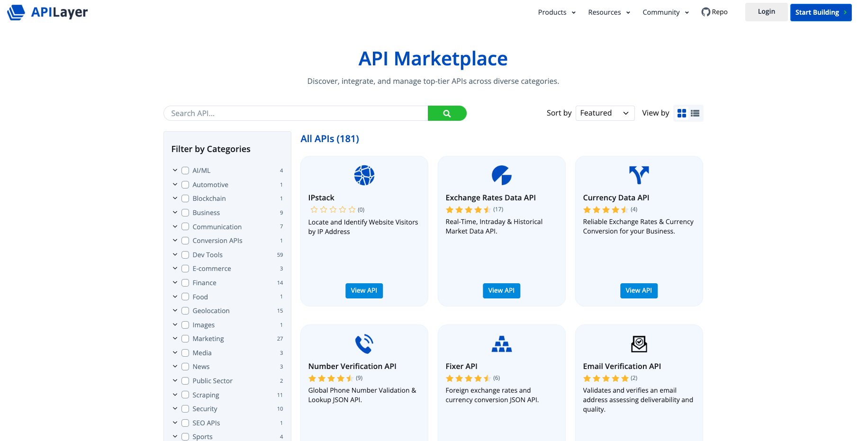Click the Geolocation category label

click(211, 311)
